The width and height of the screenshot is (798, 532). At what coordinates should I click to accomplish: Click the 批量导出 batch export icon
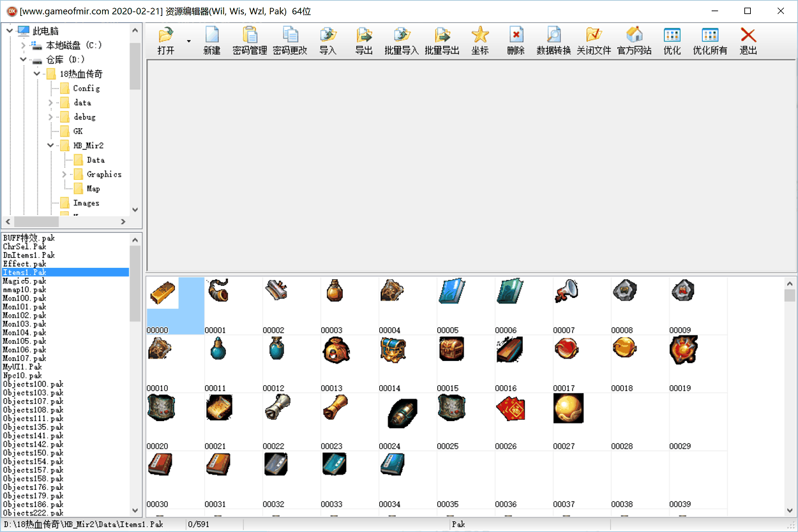(x=442, y=41)
